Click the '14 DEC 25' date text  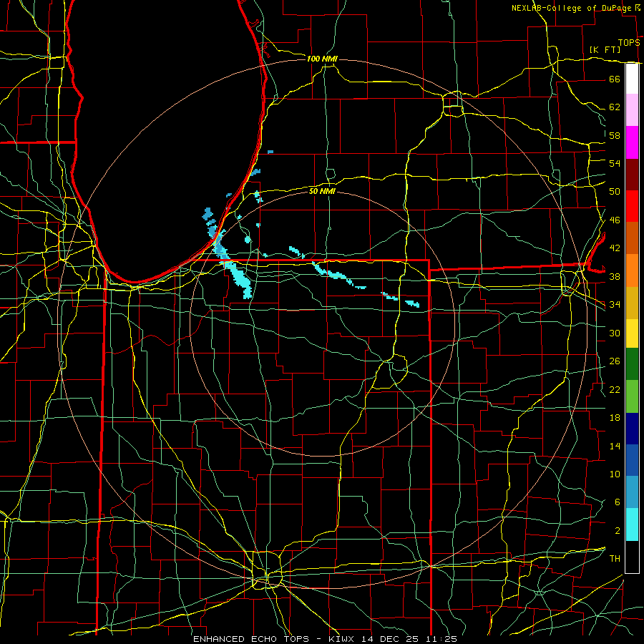pyautogui.click(x=390, y=639)
